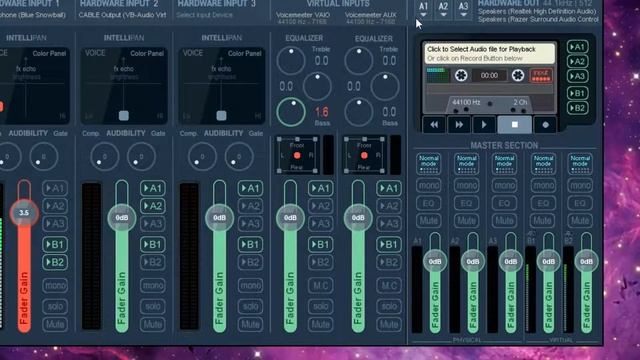Click the Voicemeeter VAIO fader knob
Screen dimensions: 640x360
290,218
